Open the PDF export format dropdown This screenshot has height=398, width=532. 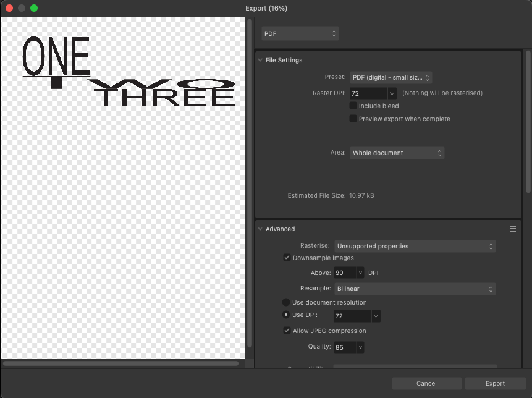point(300,33)
